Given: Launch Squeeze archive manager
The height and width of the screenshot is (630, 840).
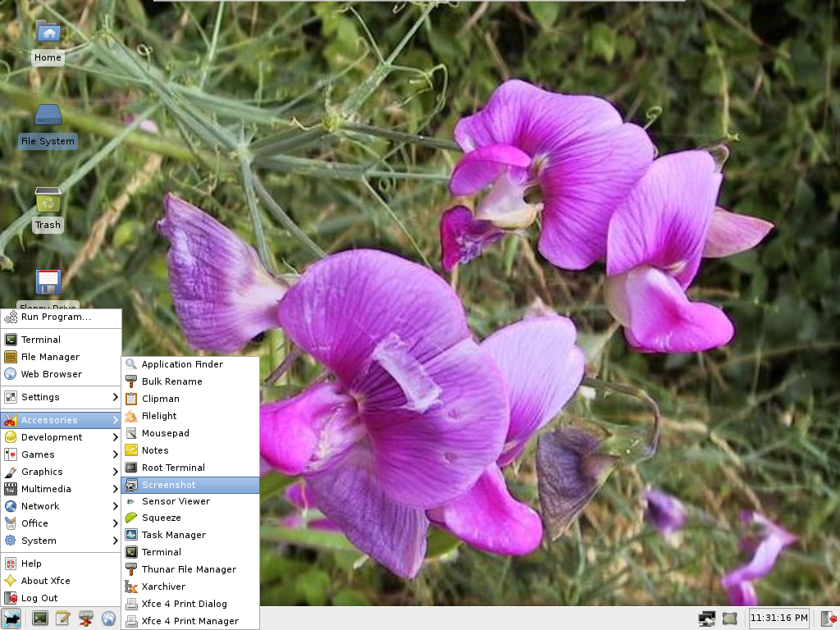Looking at the screenshot, I should coord(190,518).
